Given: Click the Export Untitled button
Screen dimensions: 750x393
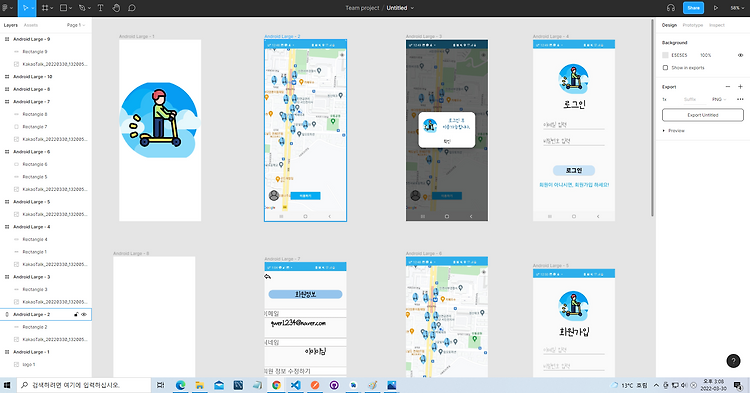Looking at the screenshot, I should pos(703,115).
